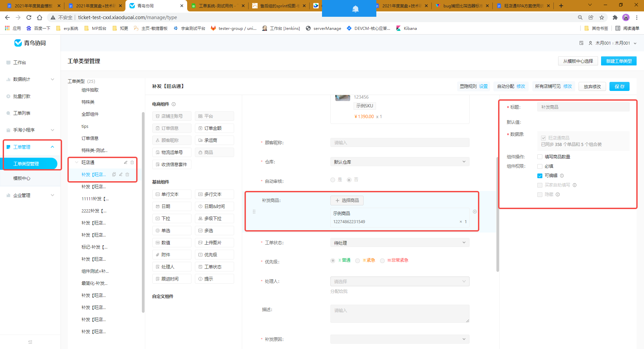This screenshot has height=349, width=644.
Task: Click the info icon next to 电商组件
Action: pos(173,104)
